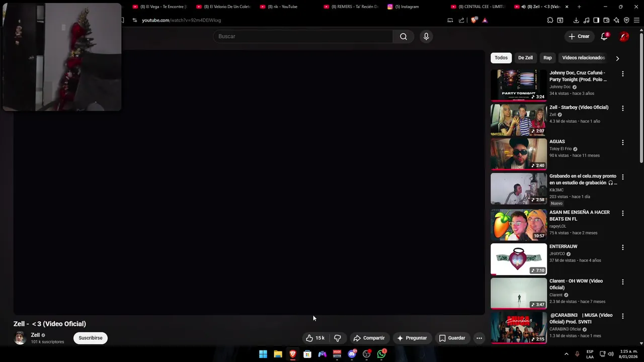This screenshot has width=644, height=362.
Task: Activate voice search microphone icon
Action: [426, 36]
